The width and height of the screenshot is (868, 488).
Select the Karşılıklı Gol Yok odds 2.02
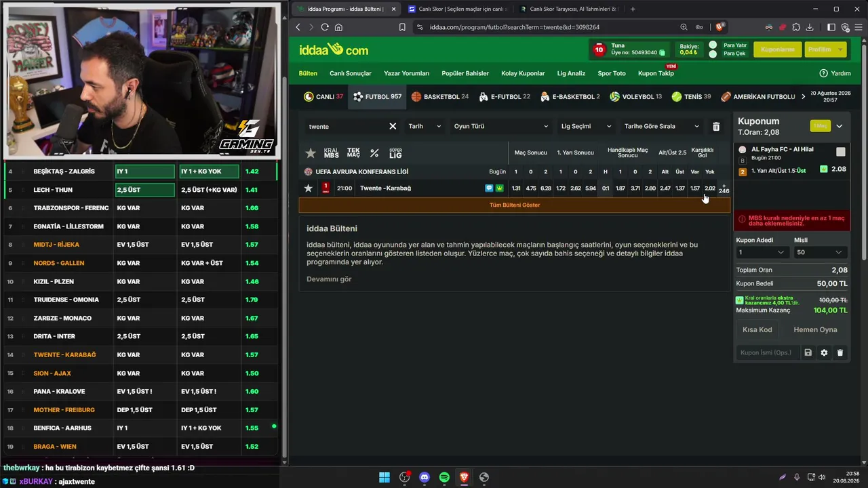[709, 188]
